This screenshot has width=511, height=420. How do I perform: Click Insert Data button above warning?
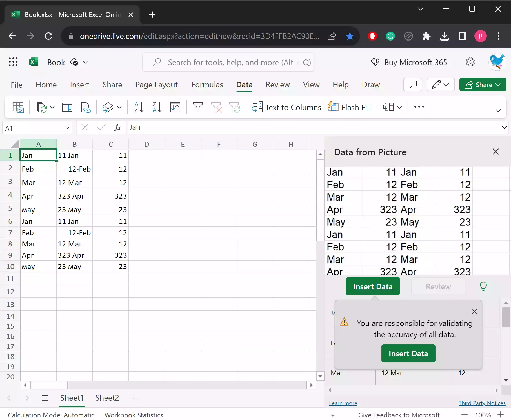[373, 286]
